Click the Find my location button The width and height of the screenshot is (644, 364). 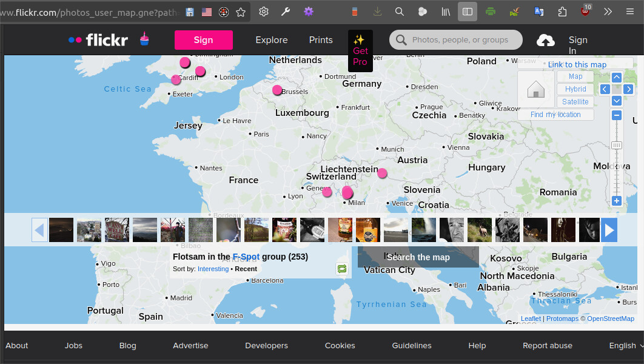[x=555, y=115]
